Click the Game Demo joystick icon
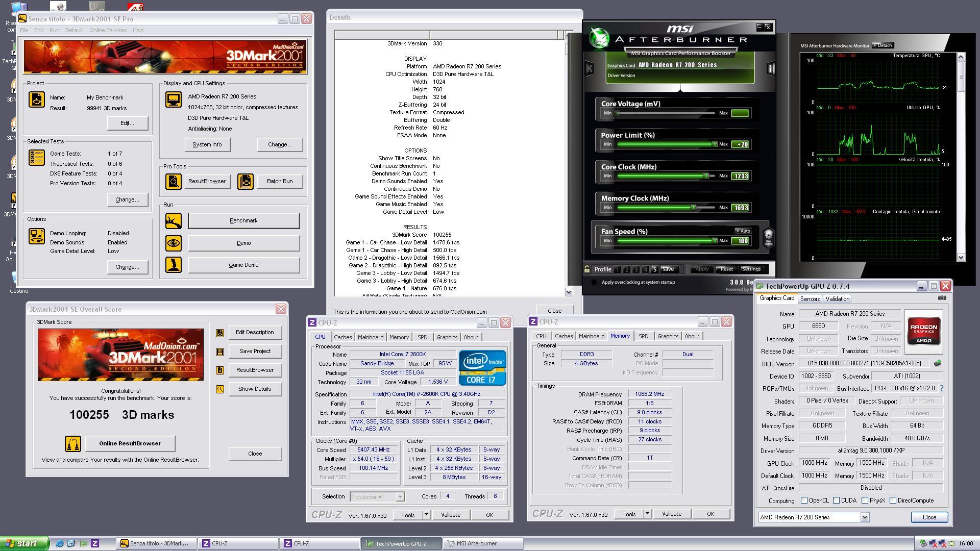Image resolution: width=980 pixels, height=551 pixels. 174,265
